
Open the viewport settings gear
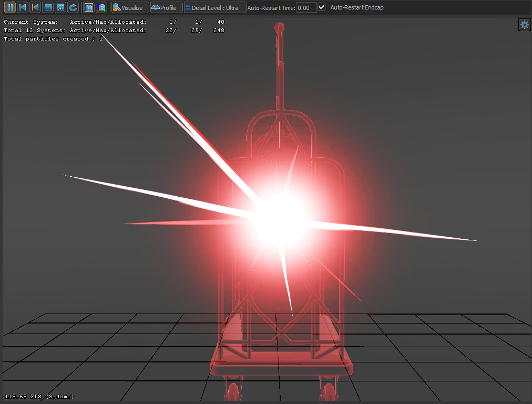coord(524,24)
